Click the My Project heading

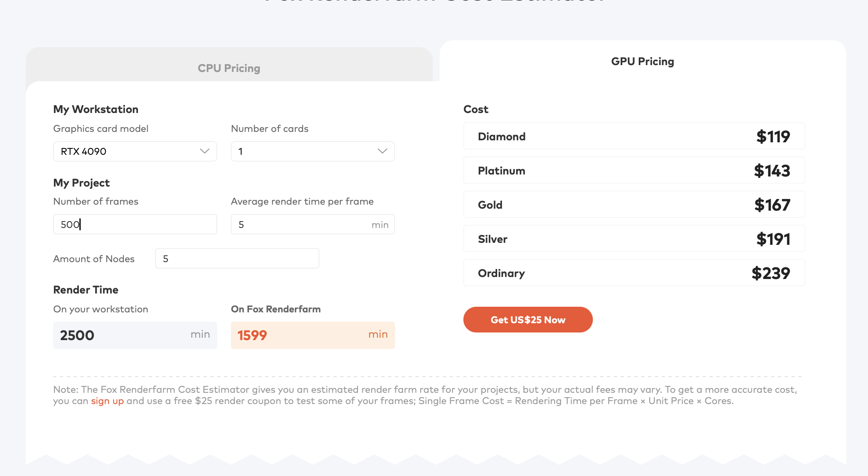point(81,183)
